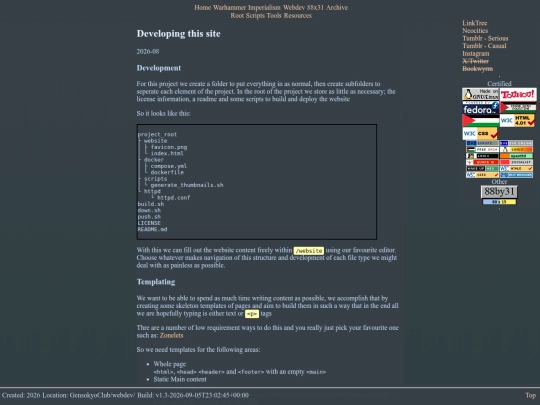Visit the Tumblr - Casual link
Viewport: 540px width, 405px height.
tap(484, 46)
